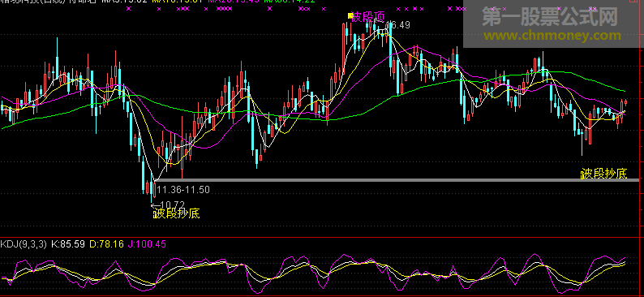The width and height of the screenshot is (644, 297).
Task: Open the KDJ(9,3,3) indicator parameters label
Action: [x=24, y=244]
